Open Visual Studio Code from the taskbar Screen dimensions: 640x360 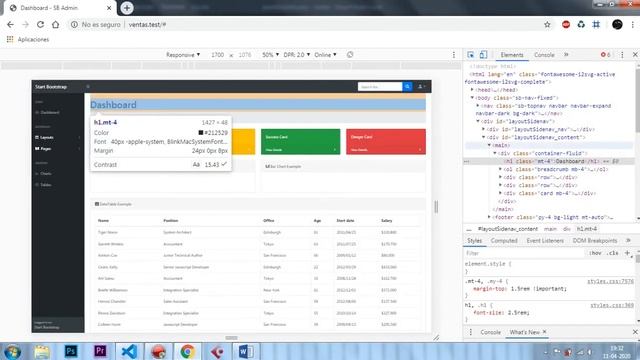[x=129, y=351]
